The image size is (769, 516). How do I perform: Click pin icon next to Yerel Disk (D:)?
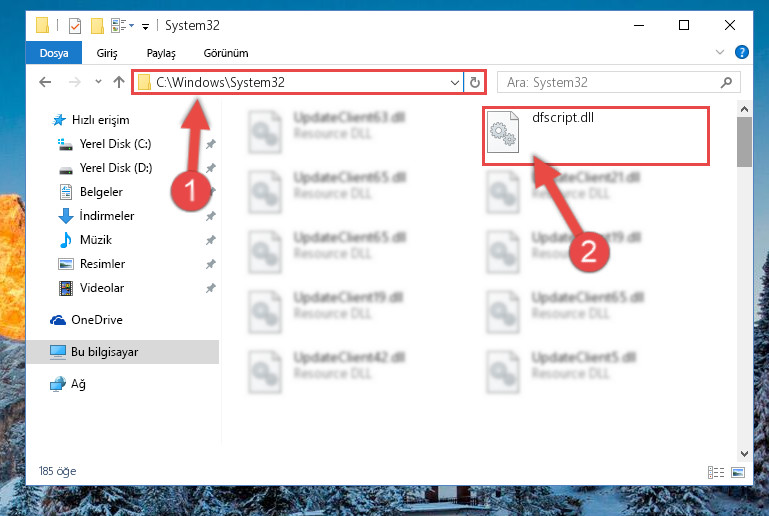click(x=210, y=168)
